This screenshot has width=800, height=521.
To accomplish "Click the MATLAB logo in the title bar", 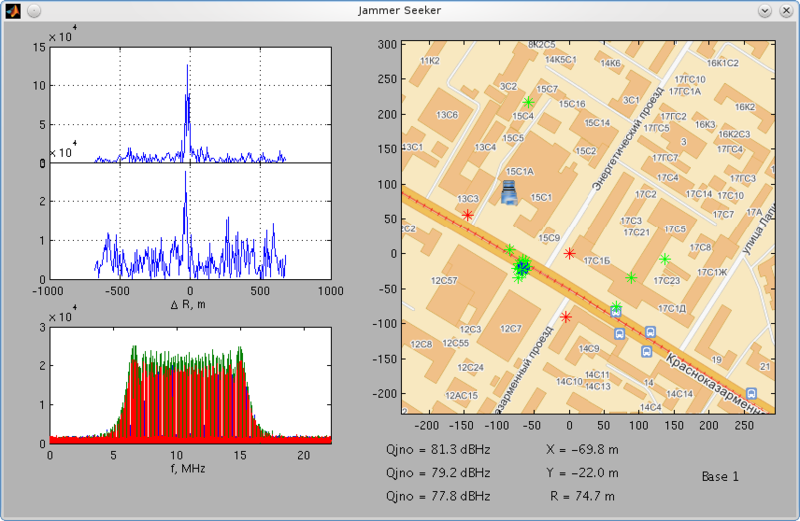I will pyautogui.click(x=13, y=10).
